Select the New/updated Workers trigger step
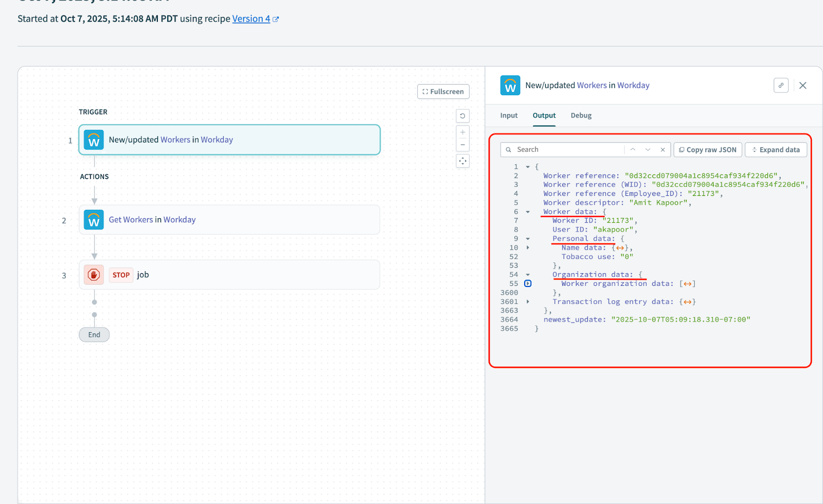823x504 pixels. tap(229, 140)
